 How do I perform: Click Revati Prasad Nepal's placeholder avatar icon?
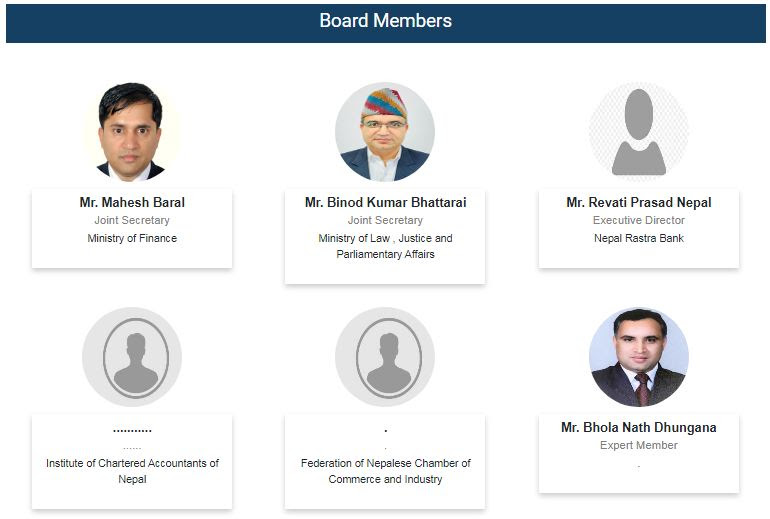coord(638,131)
